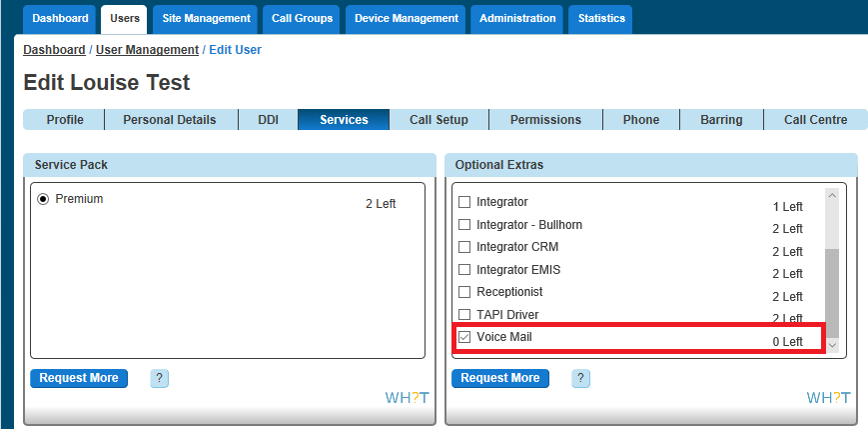Tick the Integrator checkbox
Screen dimensions: 868x429
(x=465, y=202)
